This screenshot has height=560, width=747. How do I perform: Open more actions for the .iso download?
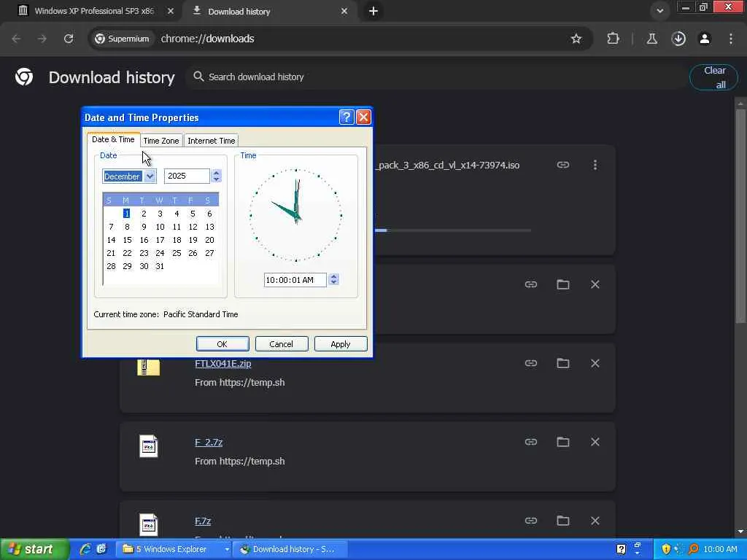tap(595, 165)
